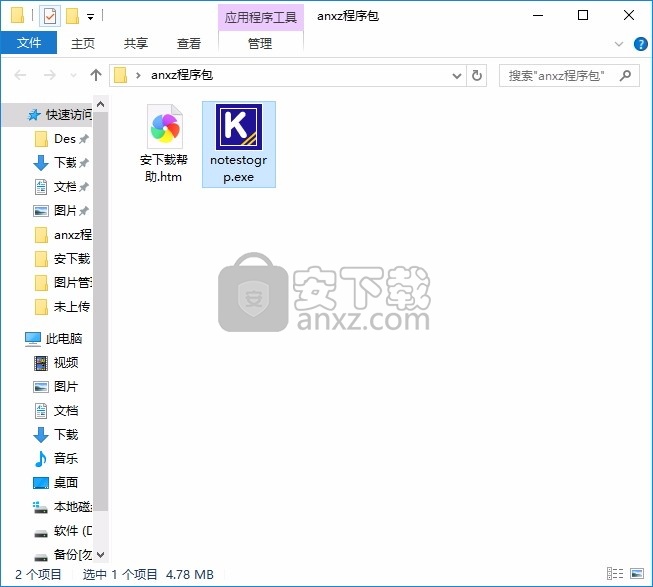Select the 安下载帮助.htm file icon
This screenshot has width=653, height=587.
(x=165, y=127)
